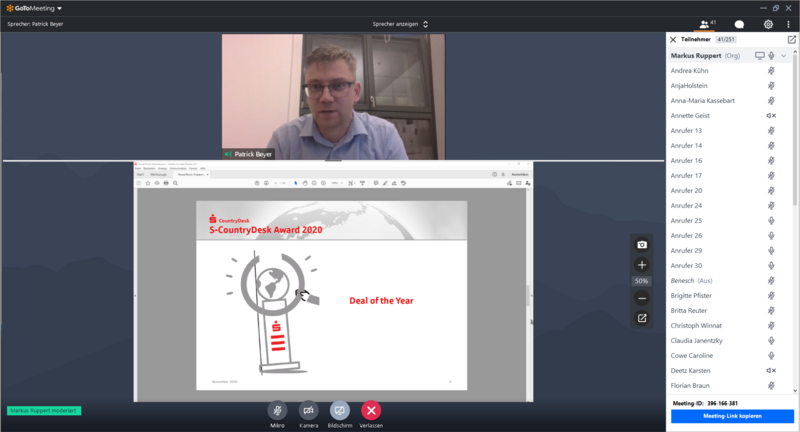800x432 pixels.
Task: Toggle the Bildschirm screen sharing button
Action: coord(340,410)
